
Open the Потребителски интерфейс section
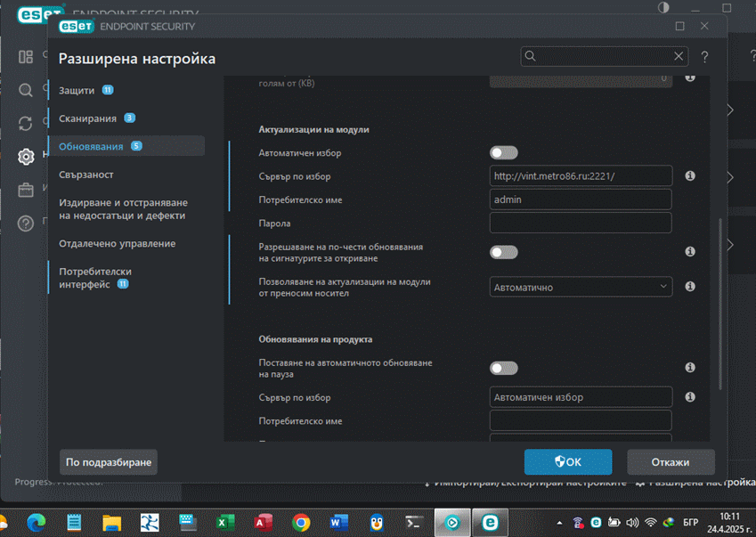(x=95, y=278)
